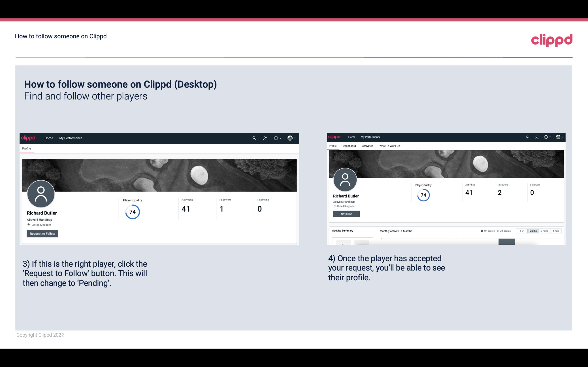The height and width of the screenshot is (367, 588).
Task: Click the settings gear icon in navbar
Action: pyautogui.click(x=276, y=138)
